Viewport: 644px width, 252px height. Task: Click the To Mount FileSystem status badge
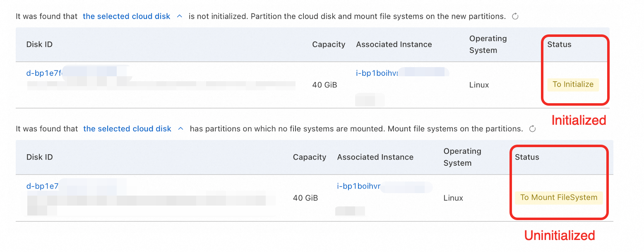click(559, 197)
